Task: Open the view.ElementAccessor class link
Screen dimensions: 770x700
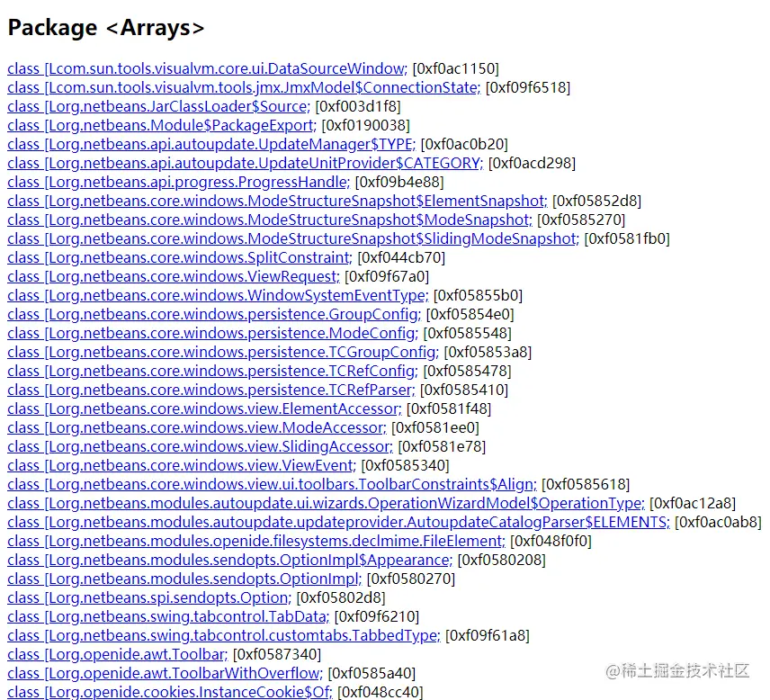Action: tap(204, 409)
